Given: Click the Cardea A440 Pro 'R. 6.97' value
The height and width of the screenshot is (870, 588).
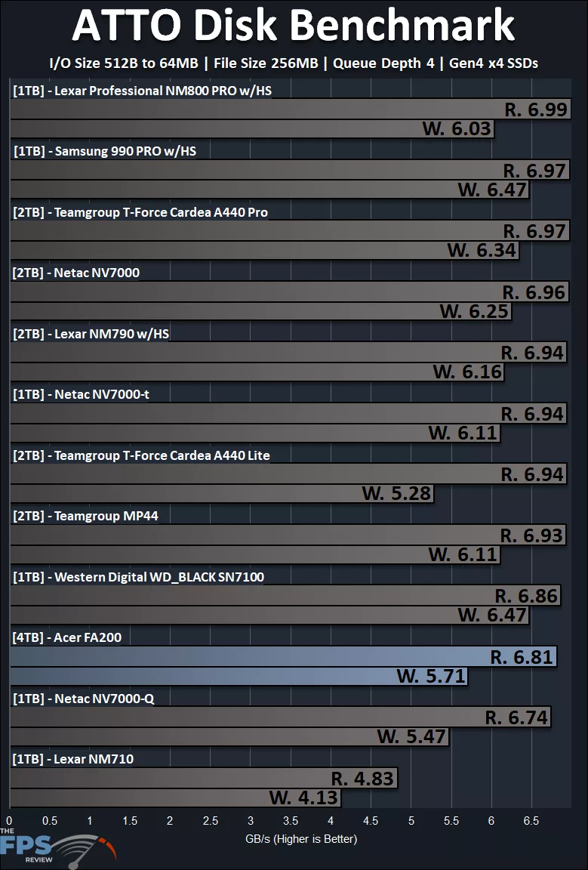Looking at the screenshot, I should [534, 231].
